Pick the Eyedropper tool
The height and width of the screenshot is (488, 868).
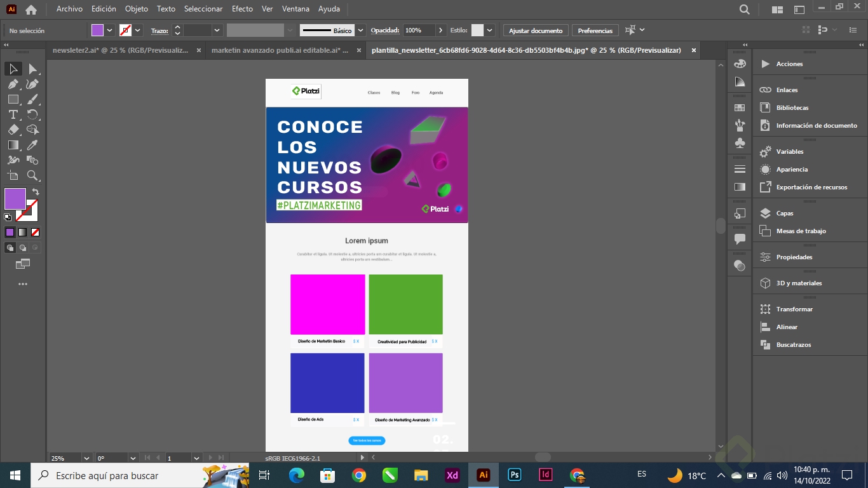[x=32, y=145]
